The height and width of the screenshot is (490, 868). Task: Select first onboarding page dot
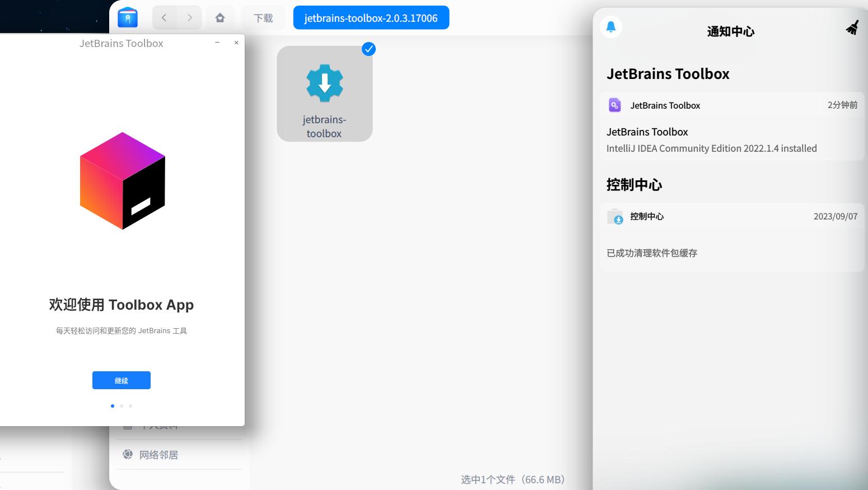pyautogui.click(x=113, y=406)
